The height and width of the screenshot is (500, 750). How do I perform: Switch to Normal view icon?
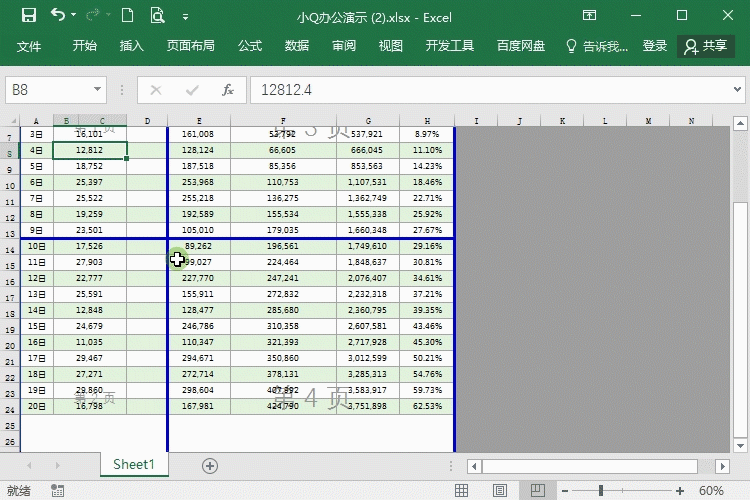click(461, 490)
